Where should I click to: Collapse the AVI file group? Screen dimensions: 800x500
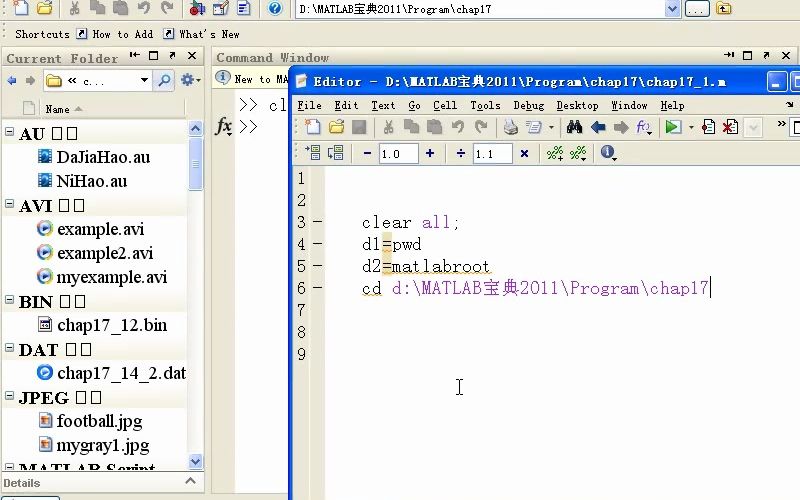tap(9, 204)
